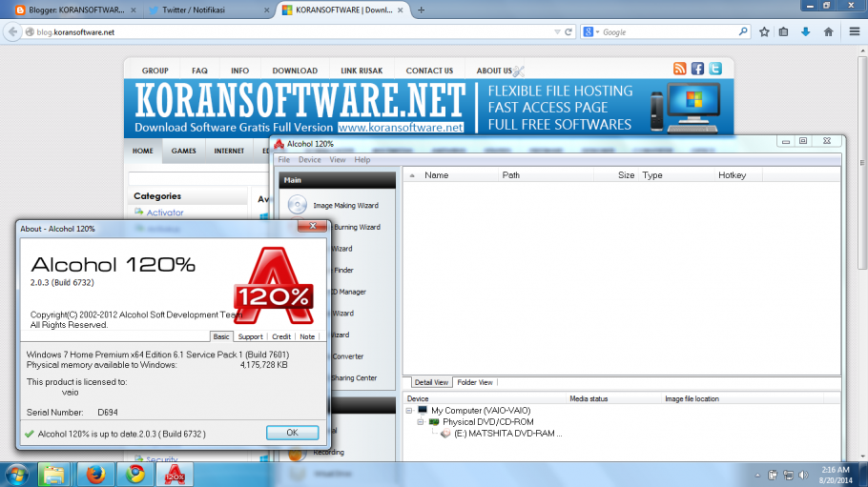Open the GAMES category tab on site
The image size is (868, 487).
[183, 151]
